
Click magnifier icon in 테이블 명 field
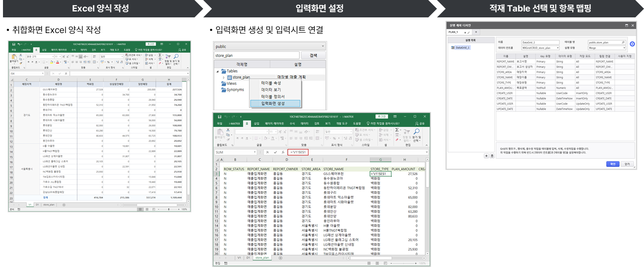coord(623,42)
